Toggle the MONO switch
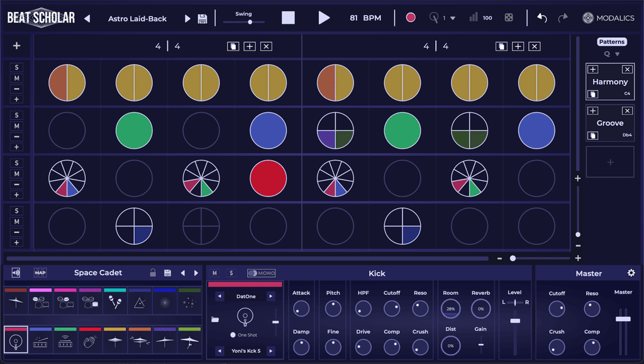Screen dimensions: 644x364 click(261, 273)
